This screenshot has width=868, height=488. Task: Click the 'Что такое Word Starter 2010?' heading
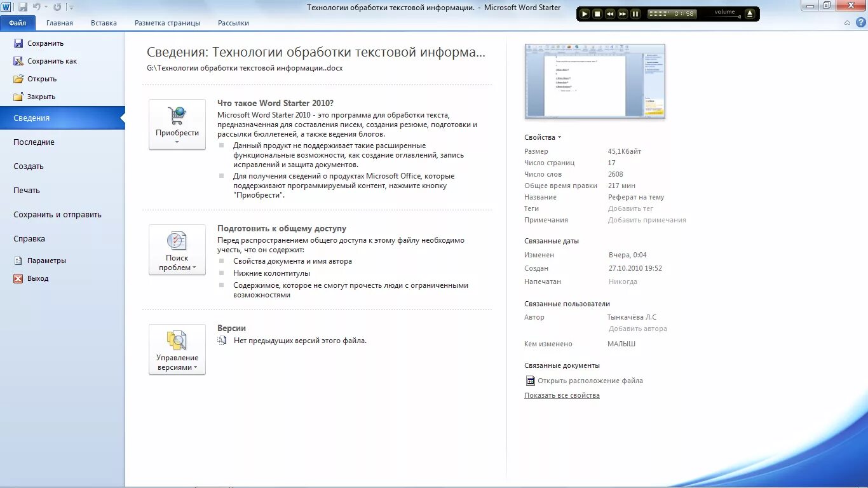pyautogui.click(x=275, y=103)
